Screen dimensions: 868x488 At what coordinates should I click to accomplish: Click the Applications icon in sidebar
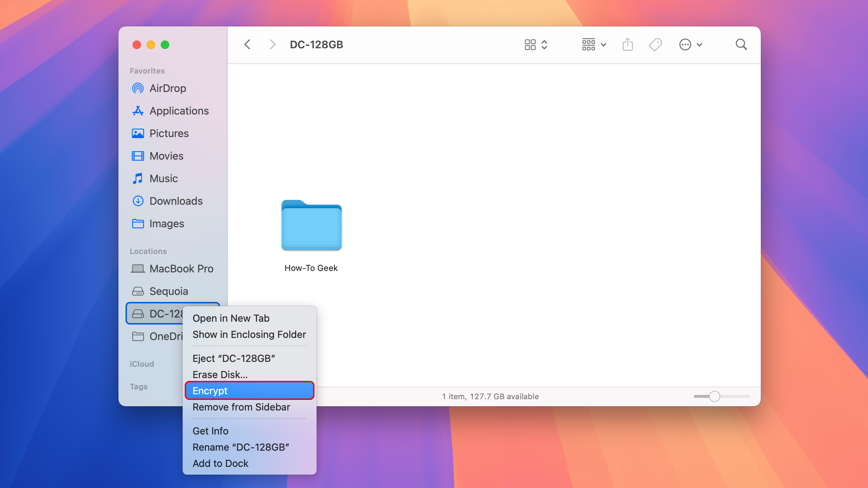point(138,110)
